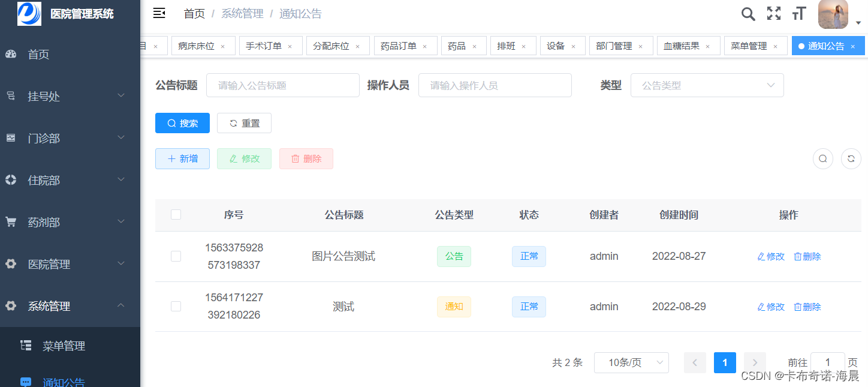Open the 公告类型 dropdown

coord(707,85)
